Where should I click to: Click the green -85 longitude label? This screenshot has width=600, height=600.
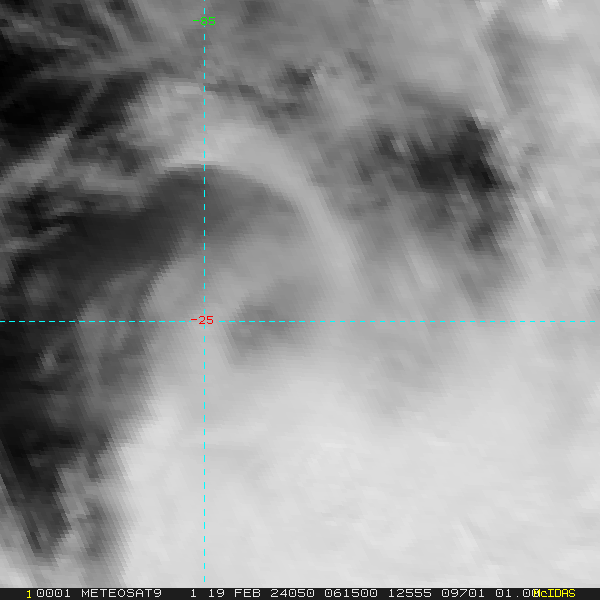click(204, 21)
